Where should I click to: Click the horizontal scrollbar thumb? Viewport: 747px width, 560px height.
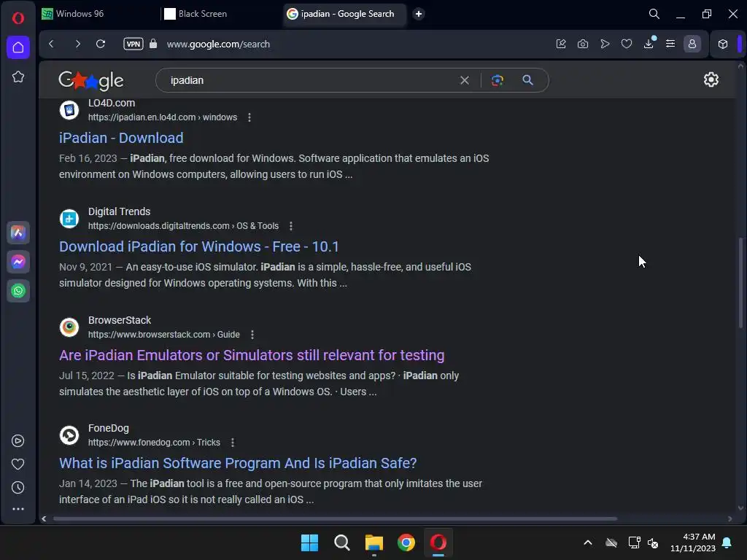[x=335, y=518]
